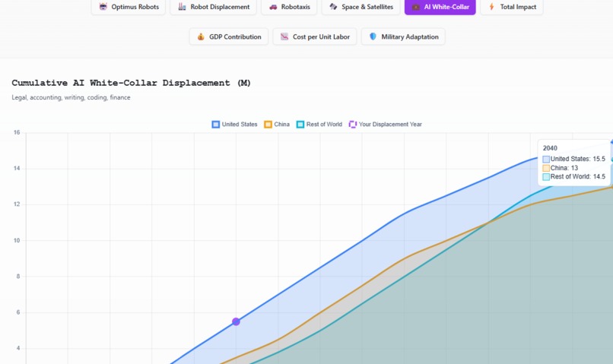
Task: Click the shield icon on Military Adaptation
Action: click(x=373, y=36)
